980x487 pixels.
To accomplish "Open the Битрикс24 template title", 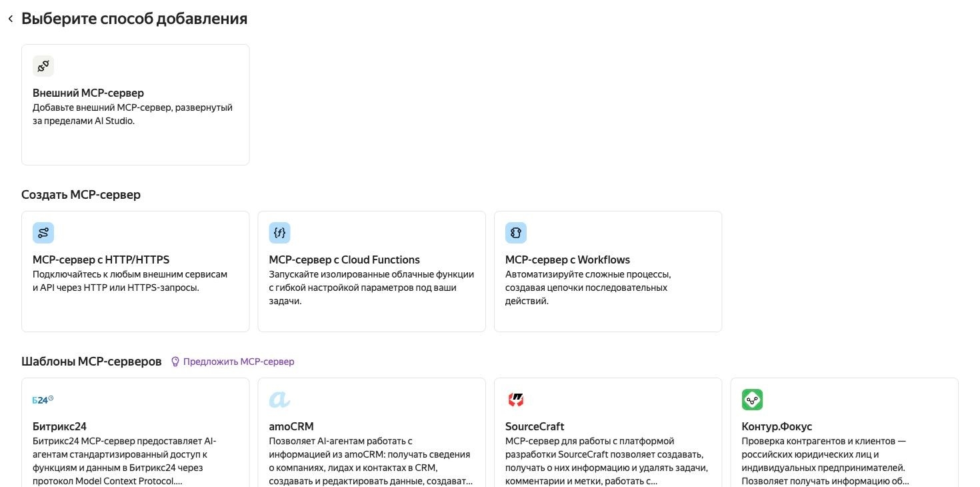I will (59, 426).
